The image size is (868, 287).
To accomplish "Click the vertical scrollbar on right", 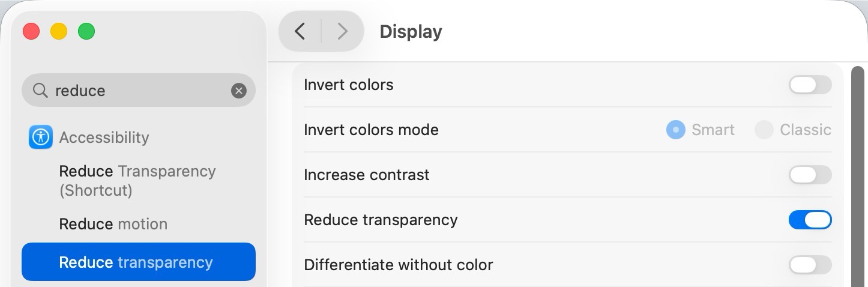I will pyautogui.click(x=857, y=174).
